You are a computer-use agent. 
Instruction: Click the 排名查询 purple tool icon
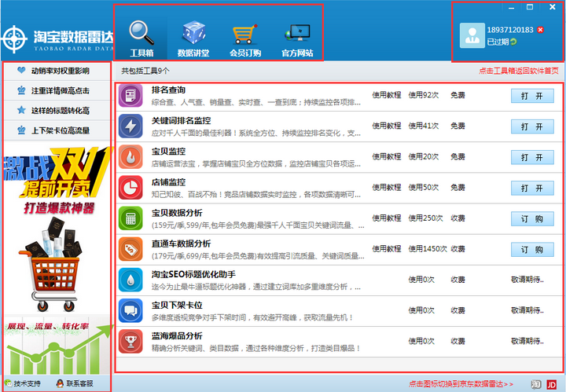(x=130, y=96)
